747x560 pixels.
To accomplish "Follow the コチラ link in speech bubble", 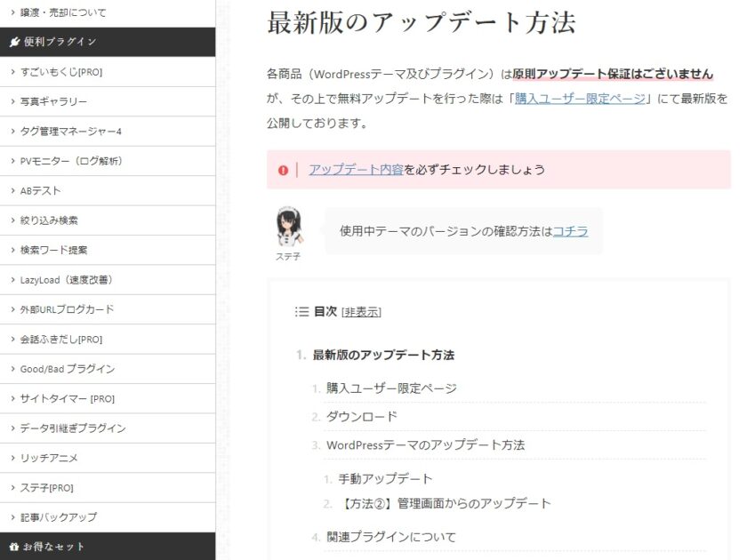I will click(570, 231).
